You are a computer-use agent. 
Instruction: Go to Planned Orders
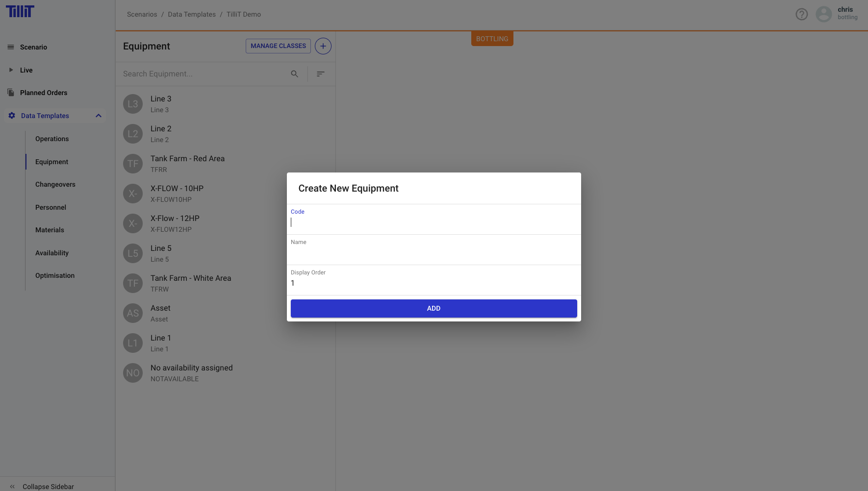click(44, 93)
